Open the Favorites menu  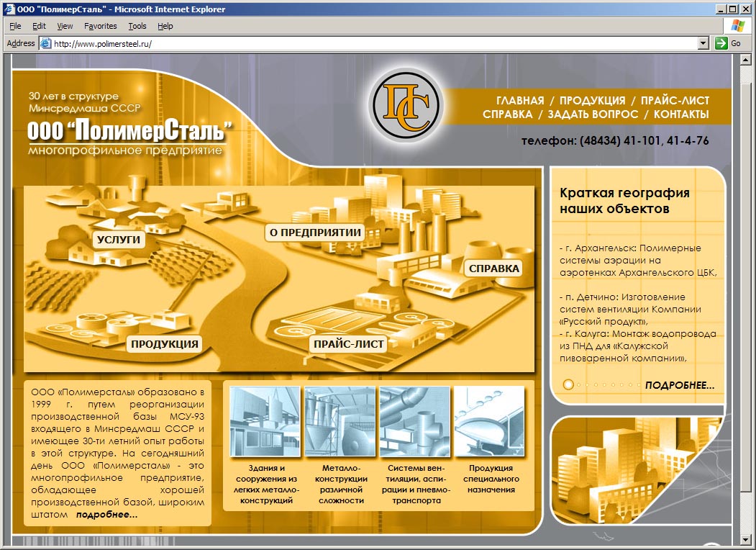pyautogui.click(x=100, y=26)
